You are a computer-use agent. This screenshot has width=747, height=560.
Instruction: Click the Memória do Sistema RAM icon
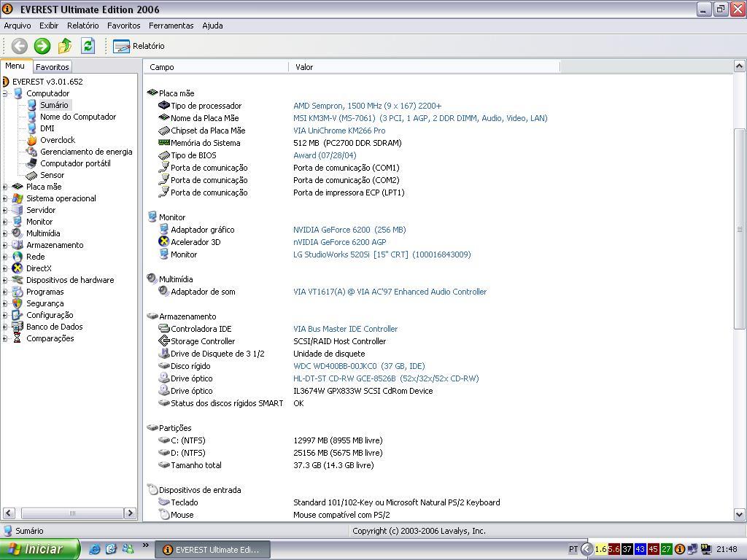[164, 142]
